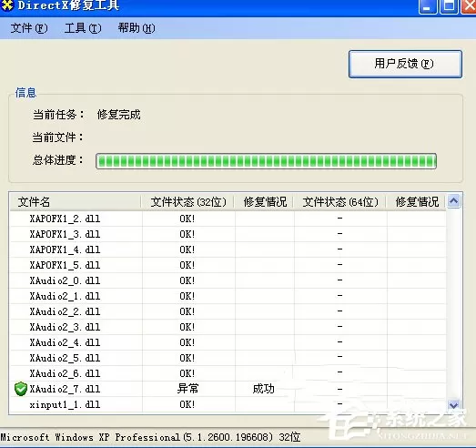
Task: Click the OK! status of XAPOFX1_2.dll
Action: point(187,219)
